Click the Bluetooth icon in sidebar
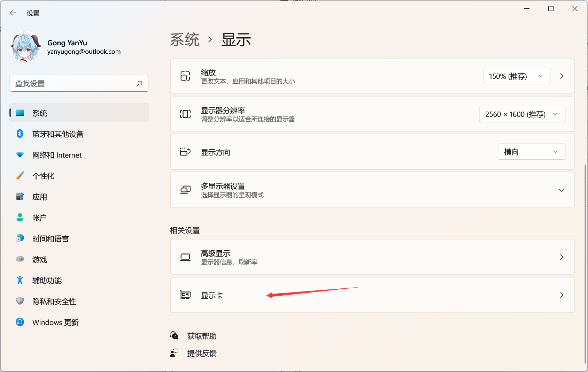 [x=20, y=134]
